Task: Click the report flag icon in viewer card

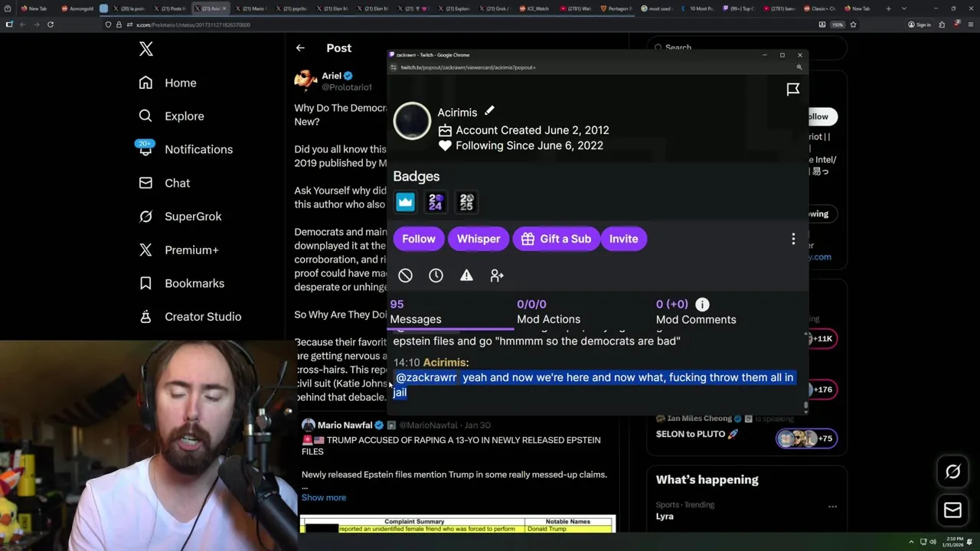Action: click(x=793, y=90)
